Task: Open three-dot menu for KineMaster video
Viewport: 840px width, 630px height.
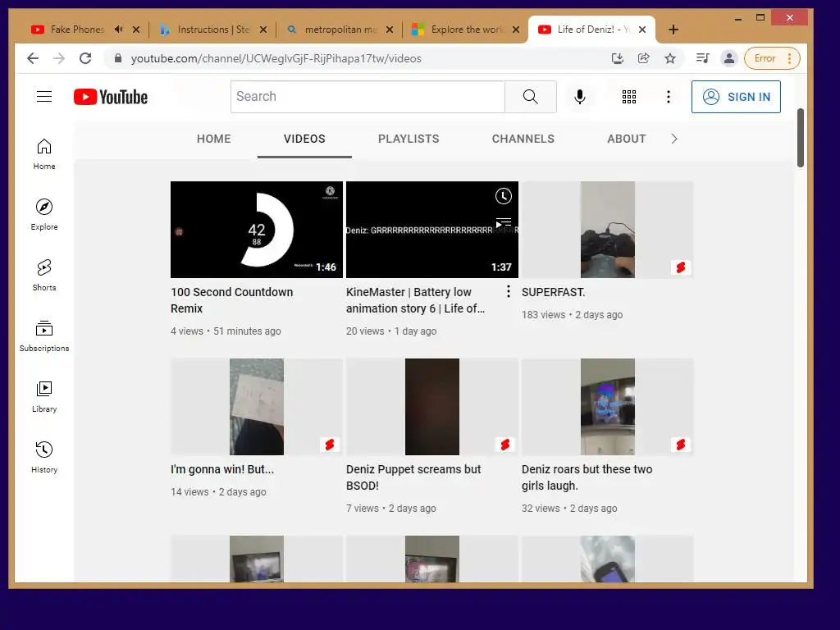Action: pos(508,291)
